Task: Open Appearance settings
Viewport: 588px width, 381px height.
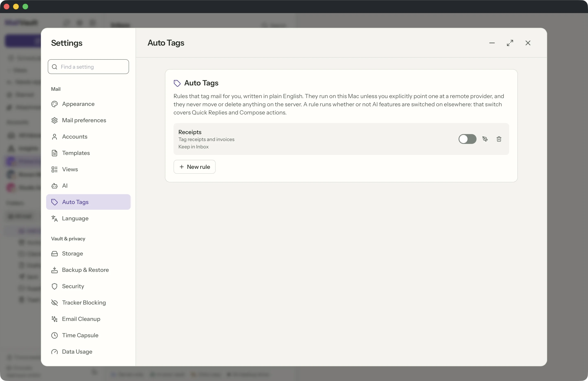Action: 88,104
